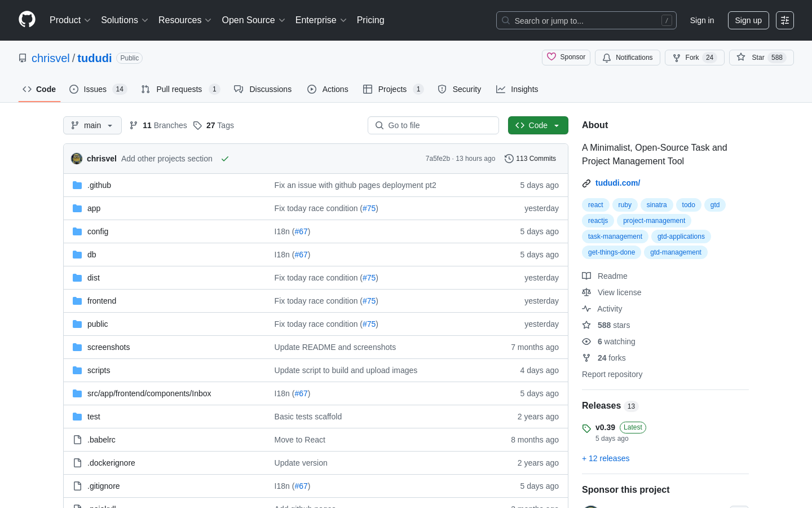Expand the Open Source menu
This screenshot has width=812, height=508.
253,20
